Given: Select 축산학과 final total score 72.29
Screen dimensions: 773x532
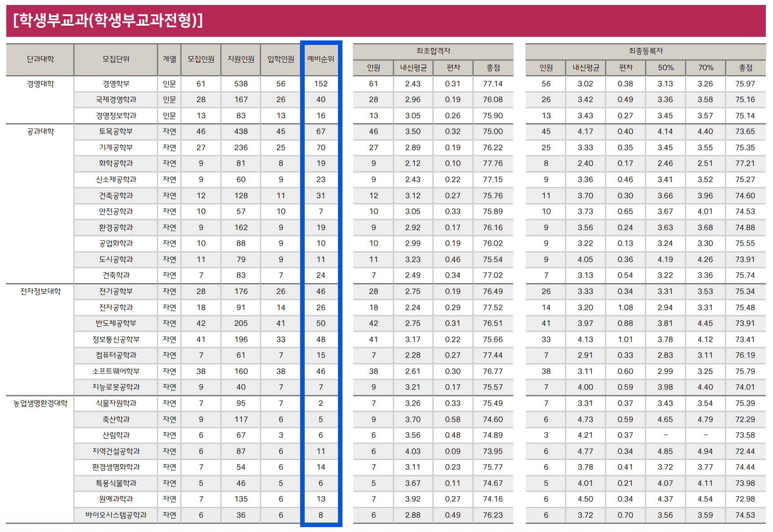Looking at the screenshot, I should (745, 420).
